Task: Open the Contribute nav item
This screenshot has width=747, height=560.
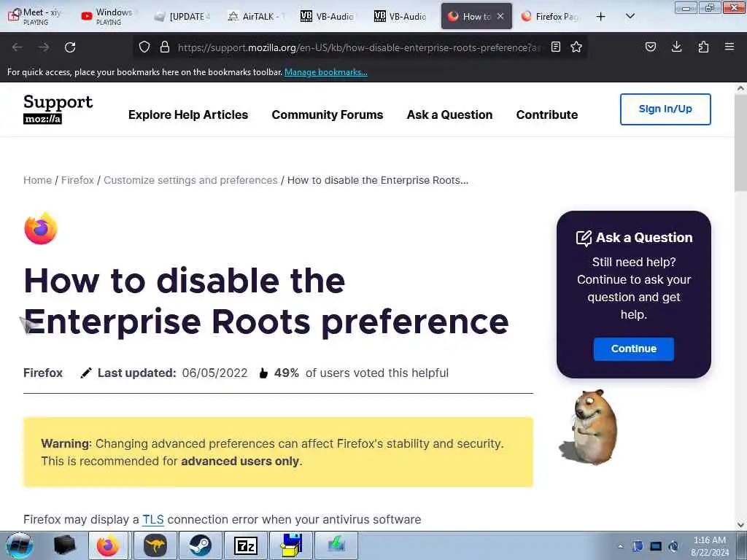Action: pyautogui.click(x=547, y=114)
